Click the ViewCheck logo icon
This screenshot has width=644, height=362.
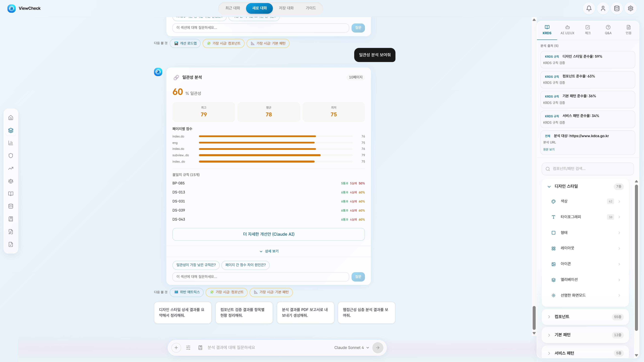12,8
